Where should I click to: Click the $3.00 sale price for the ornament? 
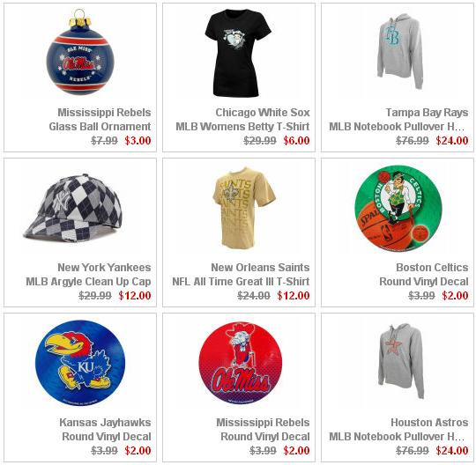[138, 140]
